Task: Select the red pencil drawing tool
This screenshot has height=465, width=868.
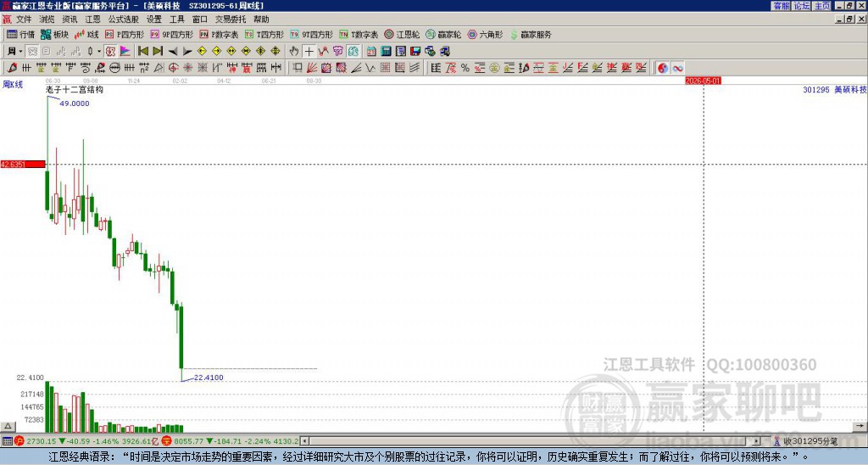Action: [x=12, y=68]
